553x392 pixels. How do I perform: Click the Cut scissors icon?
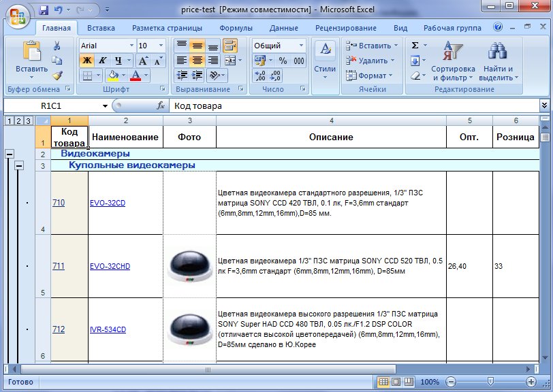pyautogui.click(x=57, y=46)
